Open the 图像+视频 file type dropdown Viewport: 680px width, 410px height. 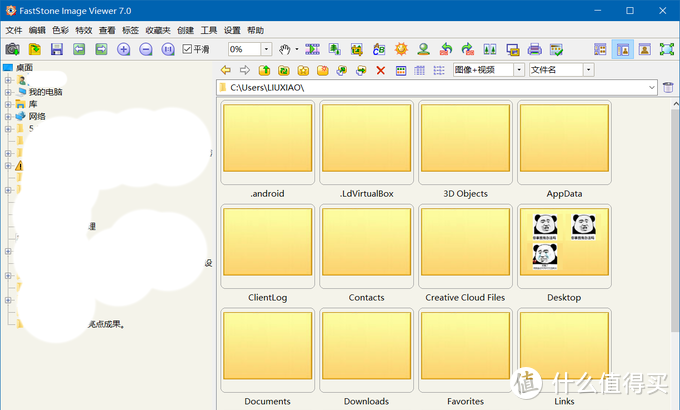click(519, 70)
